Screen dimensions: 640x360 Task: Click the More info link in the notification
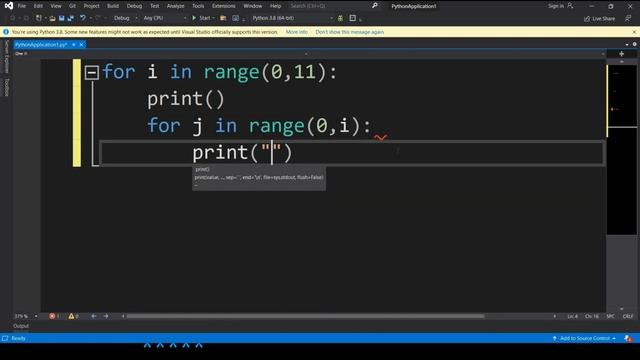[x=297, y=32]
